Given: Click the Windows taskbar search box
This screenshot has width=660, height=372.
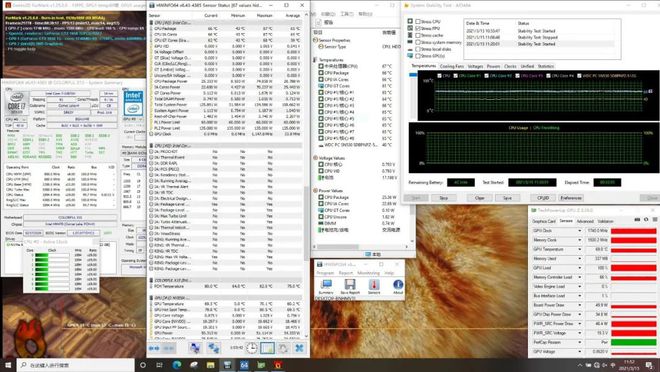Looking at the screenshot, I should pyautogui.click(x=76, y=365).
